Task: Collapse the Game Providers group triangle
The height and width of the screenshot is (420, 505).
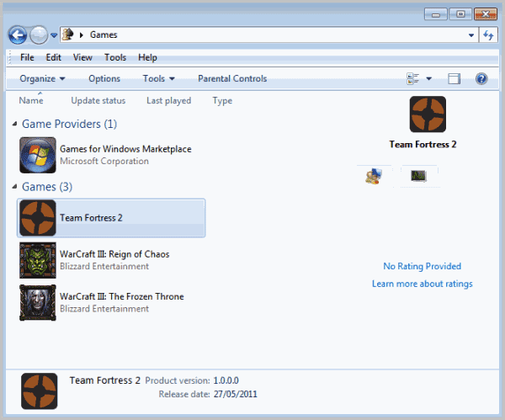Action: coord(14,124)
